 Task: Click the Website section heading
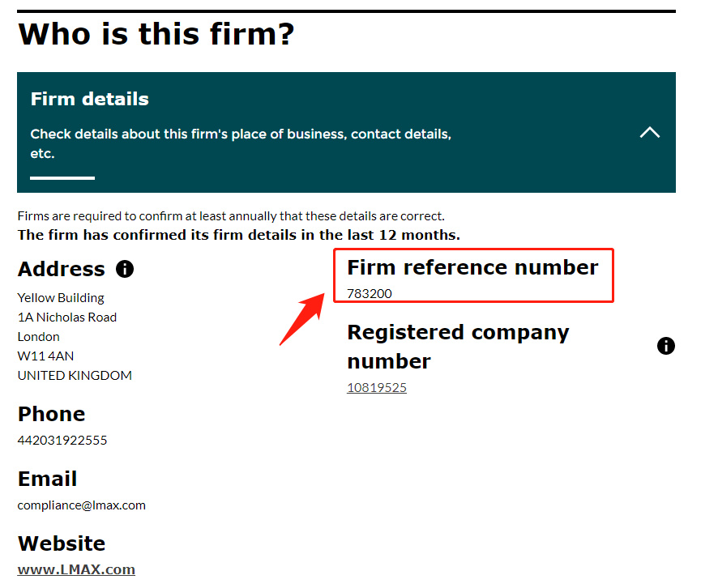pyautogui.click(x=62, y=543)
